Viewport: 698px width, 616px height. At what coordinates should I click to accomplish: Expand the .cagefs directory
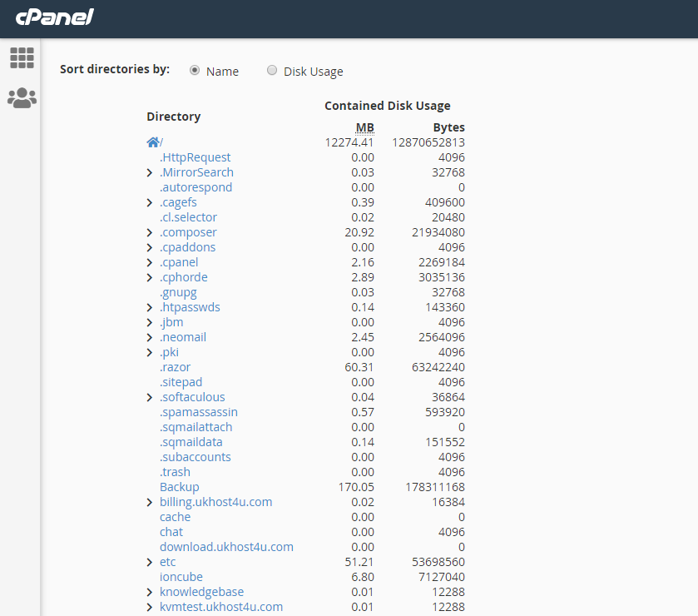150,202
